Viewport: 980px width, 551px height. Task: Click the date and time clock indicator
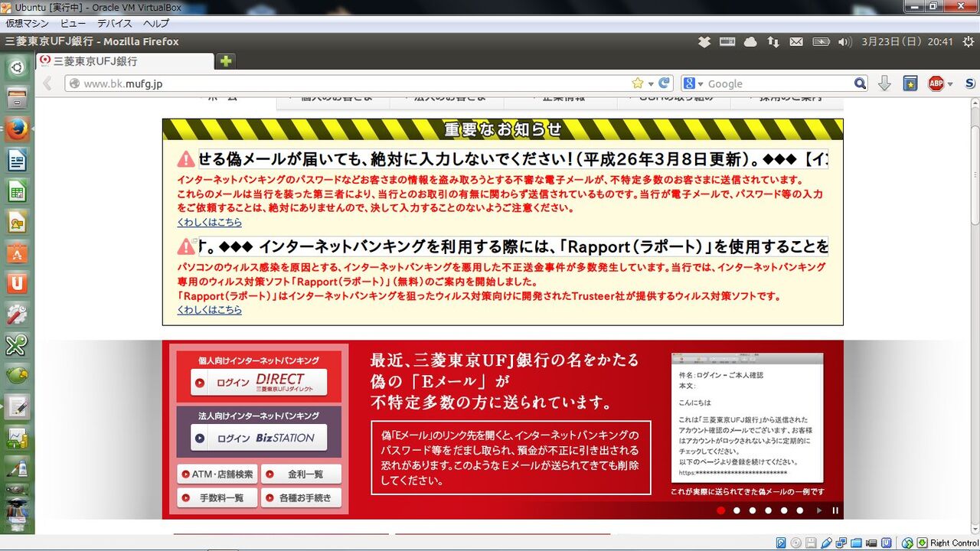907,41
